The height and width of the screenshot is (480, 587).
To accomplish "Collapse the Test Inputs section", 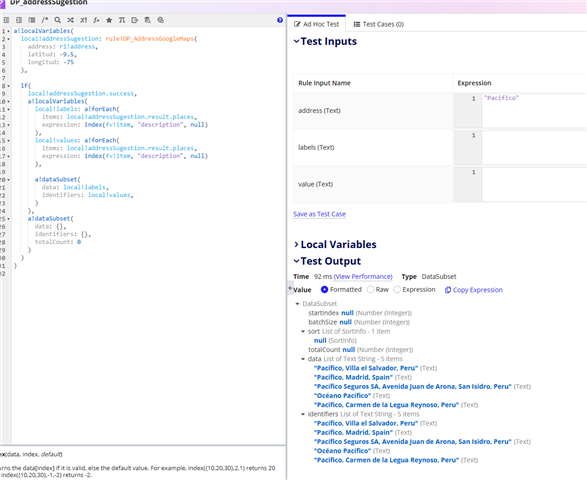I will 296,41.
